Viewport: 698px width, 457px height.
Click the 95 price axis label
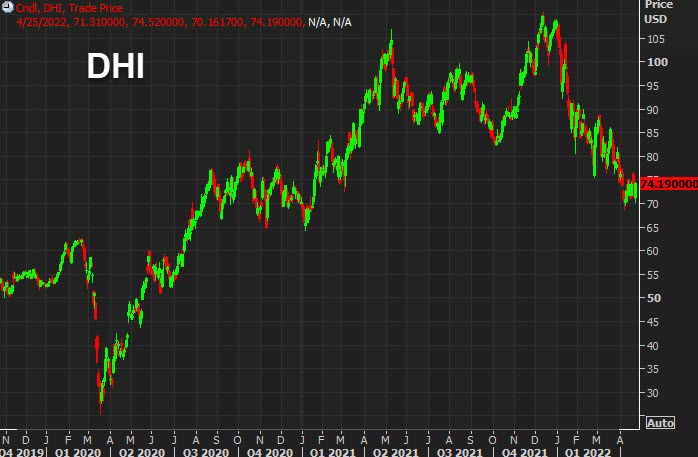[x=653, y=86]
